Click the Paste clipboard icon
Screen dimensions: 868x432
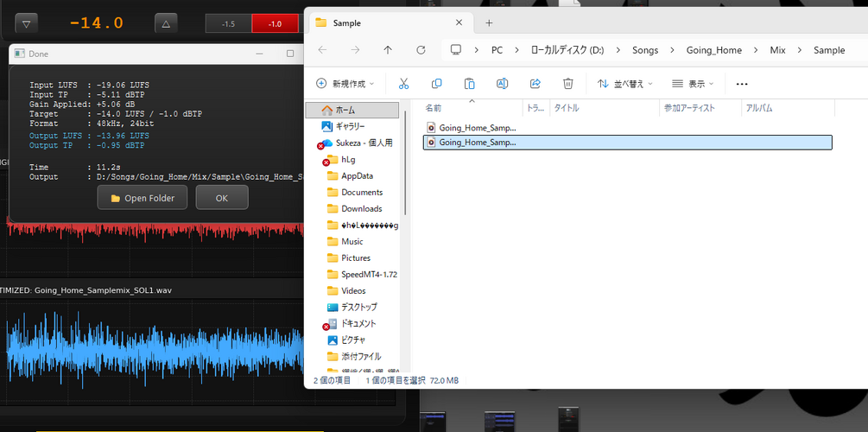[470, 84]
